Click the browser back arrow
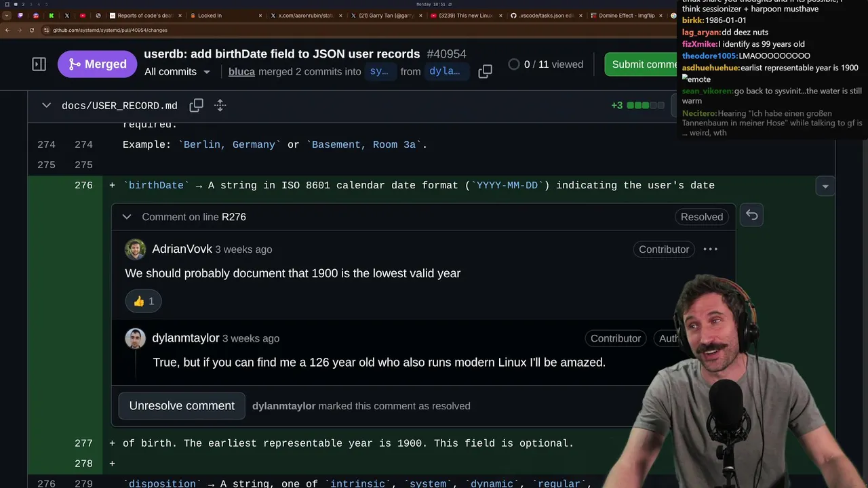The height and width of the screenshot is (488, 868). [7, 30]
